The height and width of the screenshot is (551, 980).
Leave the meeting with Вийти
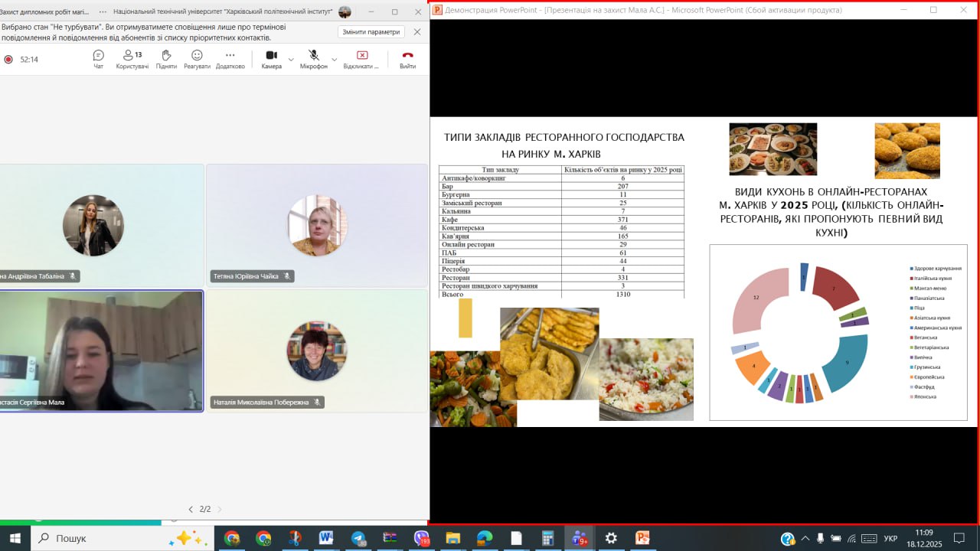[407, 59]
